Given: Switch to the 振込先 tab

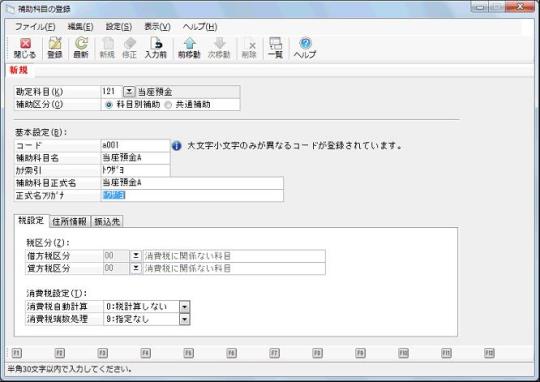Looking at the screenshot, I should pos(107,221).
